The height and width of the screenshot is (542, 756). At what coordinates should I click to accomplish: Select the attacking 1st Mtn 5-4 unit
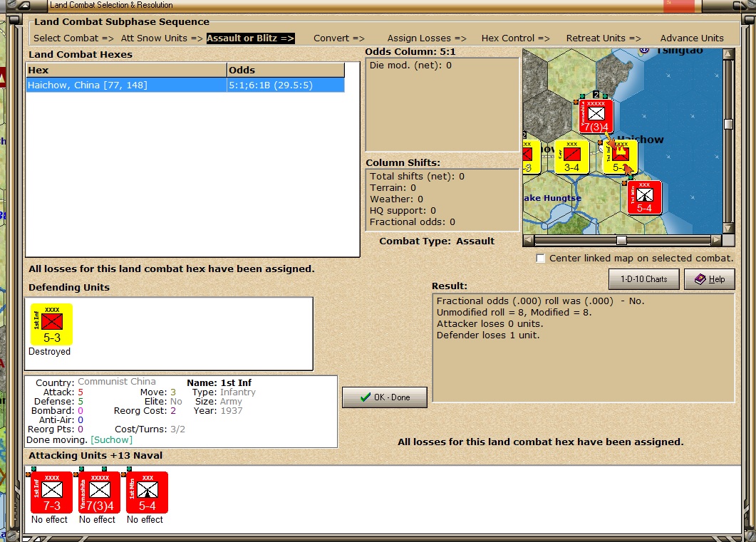point(147,492)
